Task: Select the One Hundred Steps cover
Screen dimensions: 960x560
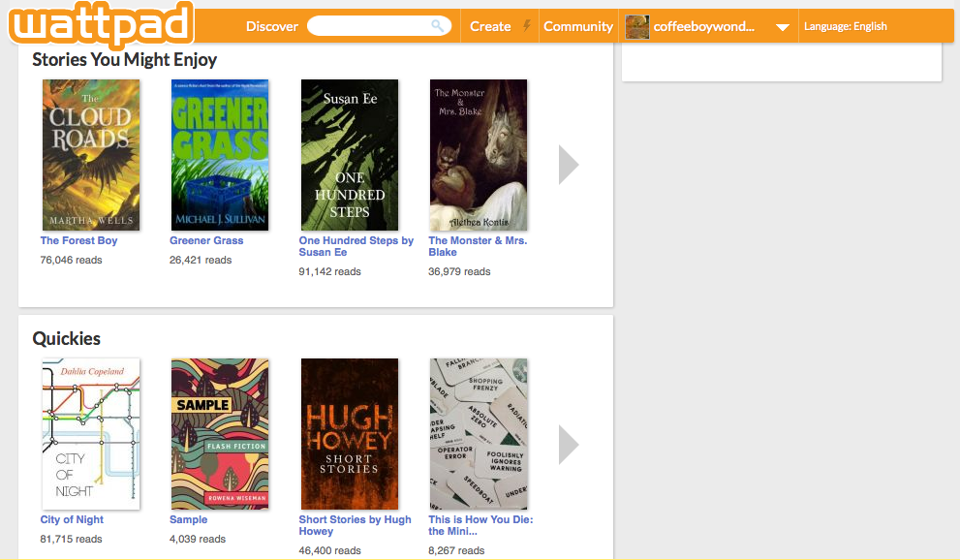Action: (x=350, y=155)
